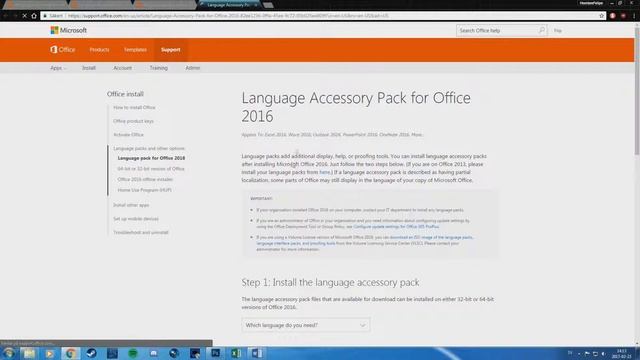Viewport: 640px width, 360px height.
Task: Open 'Language packs and other options' link
Action: tap(149, 148)
